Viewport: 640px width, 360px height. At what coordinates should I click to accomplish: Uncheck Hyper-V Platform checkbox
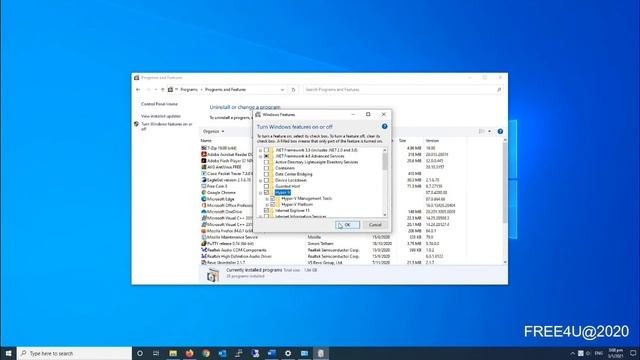273,204
